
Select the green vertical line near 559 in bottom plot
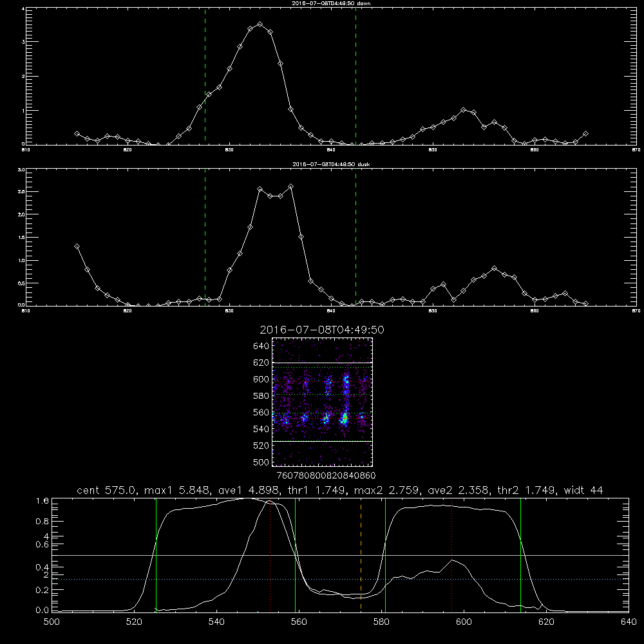click(296, 554)
